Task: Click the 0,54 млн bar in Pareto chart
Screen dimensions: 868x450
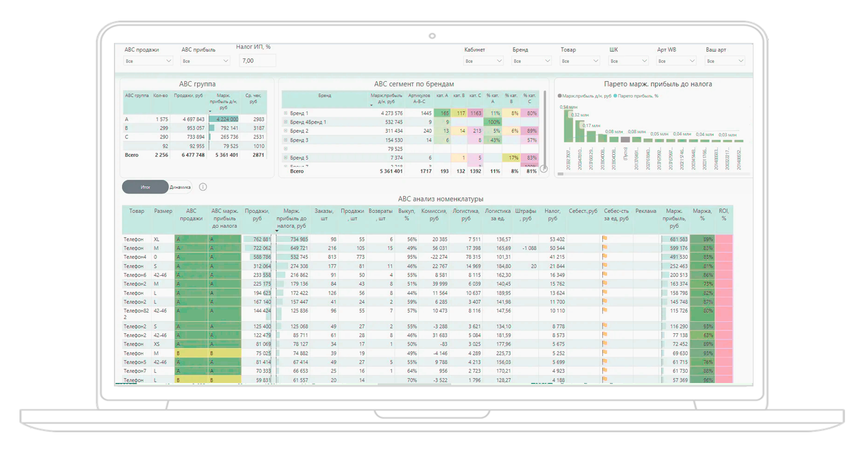Action: 569,126
